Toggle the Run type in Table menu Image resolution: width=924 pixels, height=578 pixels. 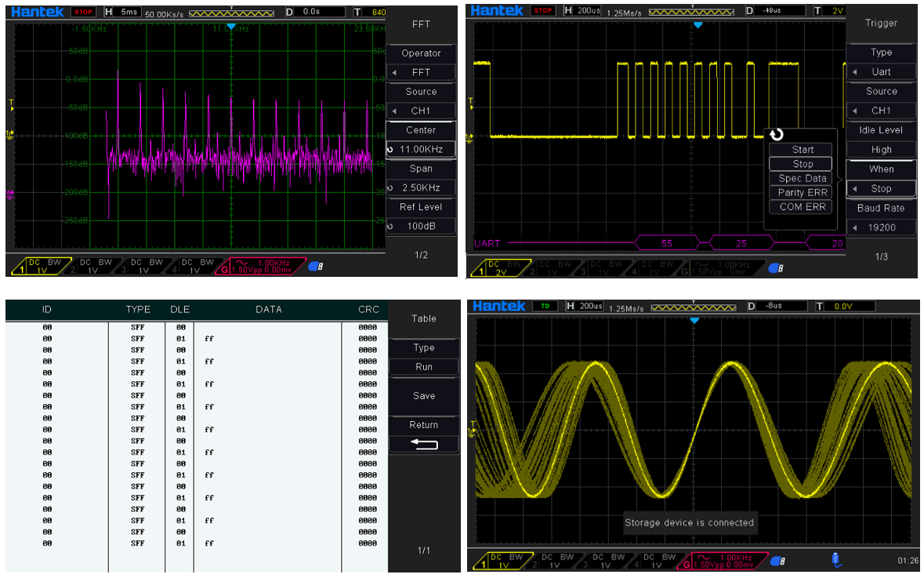[423, 366]
